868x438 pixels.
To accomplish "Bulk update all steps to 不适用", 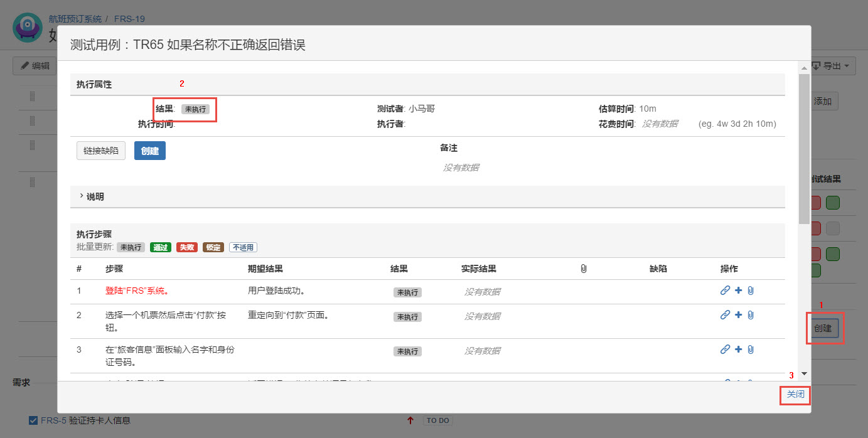I will point(242,247).
